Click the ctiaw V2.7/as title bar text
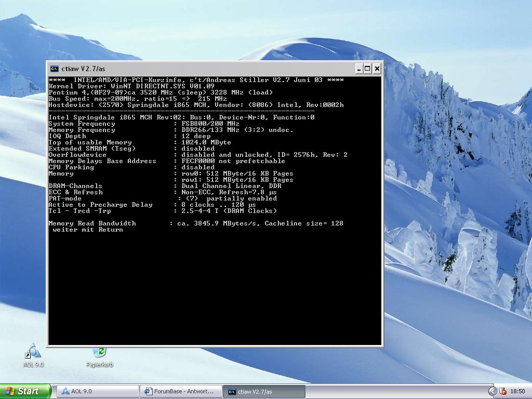 click(x=83, y=69)
